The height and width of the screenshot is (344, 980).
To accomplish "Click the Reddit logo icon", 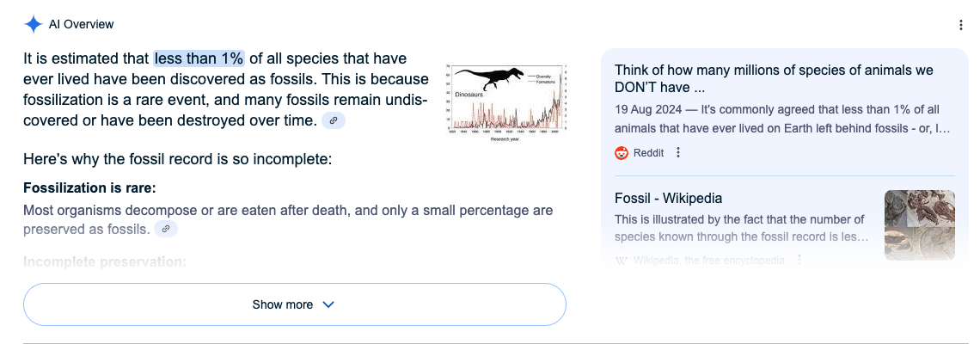I will tap(622, 152).
